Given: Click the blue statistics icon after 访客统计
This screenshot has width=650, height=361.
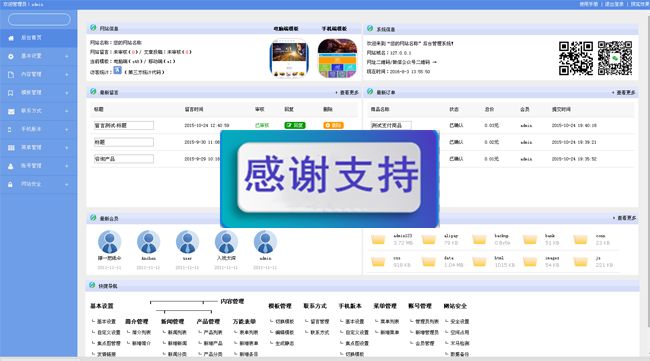Looking at the screenshot, I should (x=118, y=70).
